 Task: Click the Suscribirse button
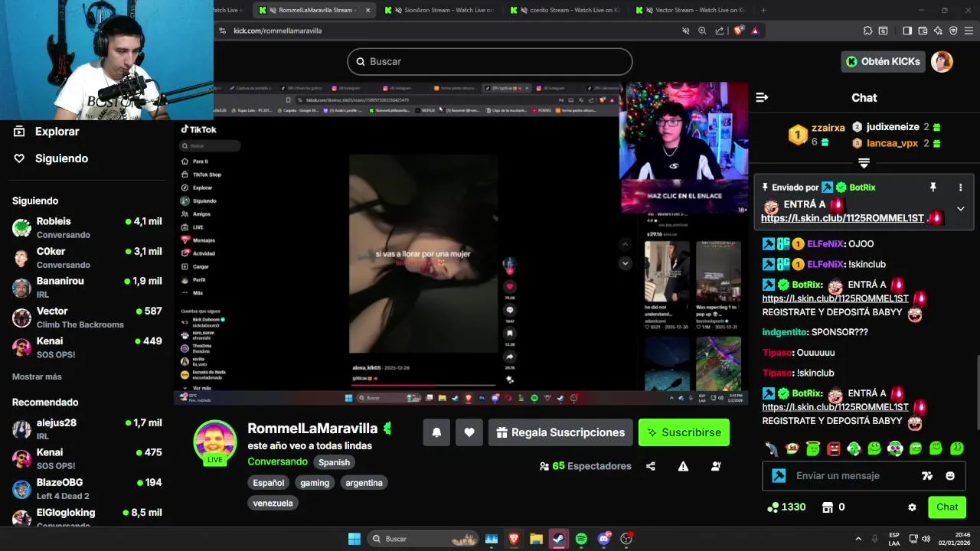point(684,432)
